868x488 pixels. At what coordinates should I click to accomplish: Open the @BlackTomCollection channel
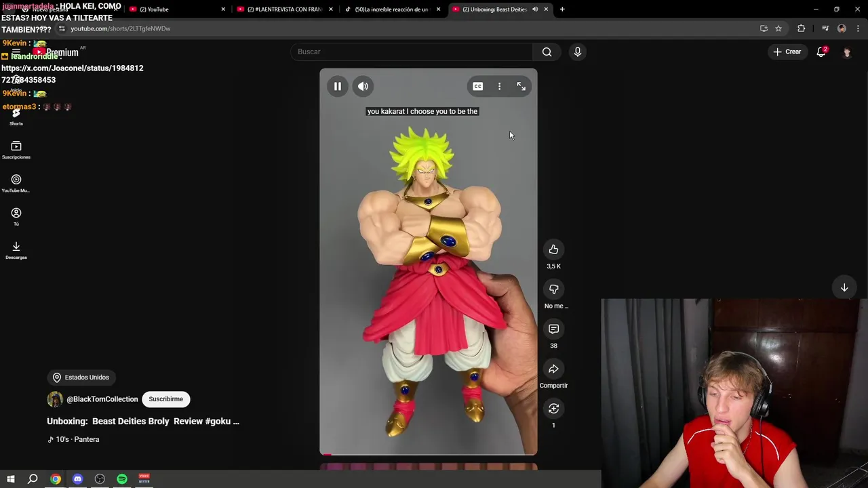(x=102, y=399)
